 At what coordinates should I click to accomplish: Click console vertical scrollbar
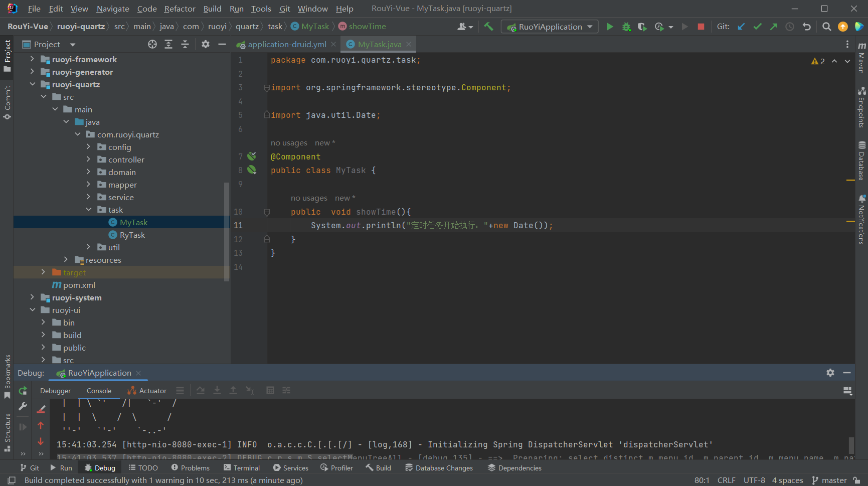point(851,445)
